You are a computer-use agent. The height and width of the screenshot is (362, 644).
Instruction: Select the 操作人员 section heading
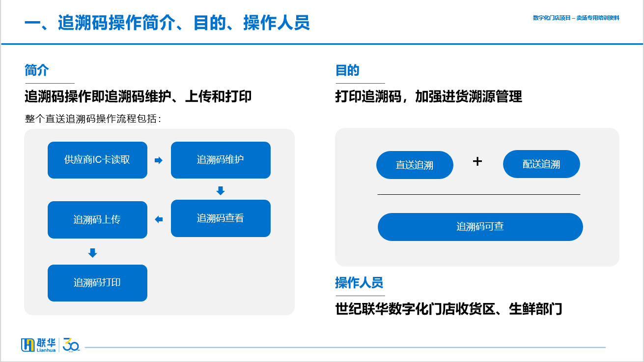359,283
